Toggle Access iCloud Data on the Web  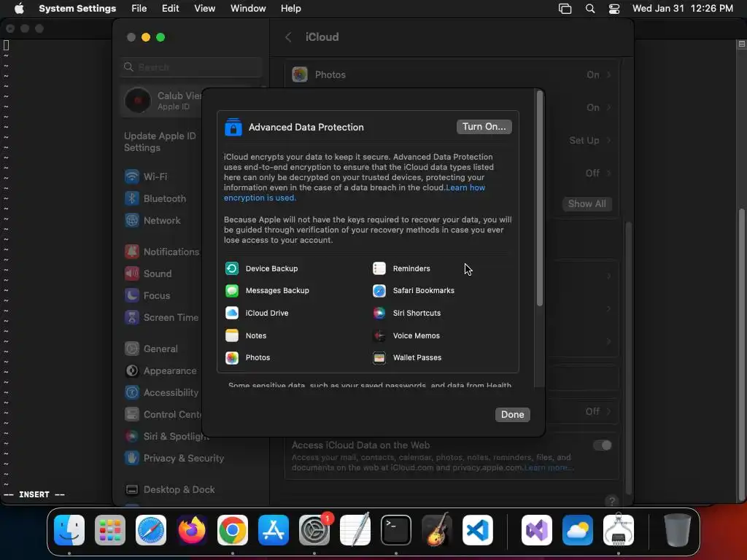[602, 446]
